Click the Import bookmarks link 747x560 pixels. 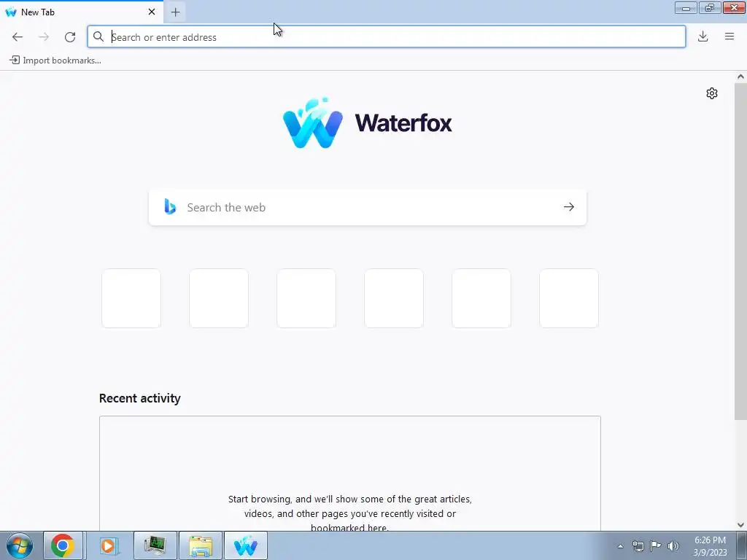pyautogui.click(x=55, y=61)
